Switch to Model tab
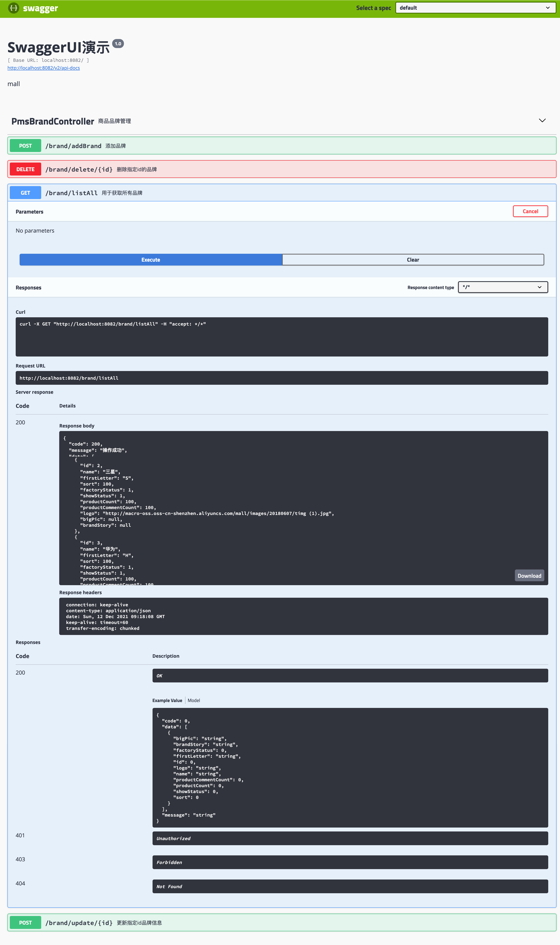The height and width of the screenshot is (945, 560). [x=194, y=700]
